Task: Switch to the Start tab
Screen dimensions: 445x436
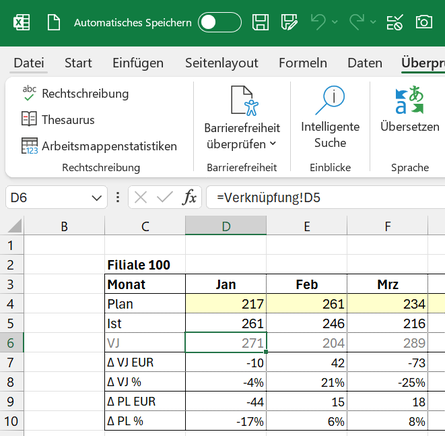Action: (78, 63)
